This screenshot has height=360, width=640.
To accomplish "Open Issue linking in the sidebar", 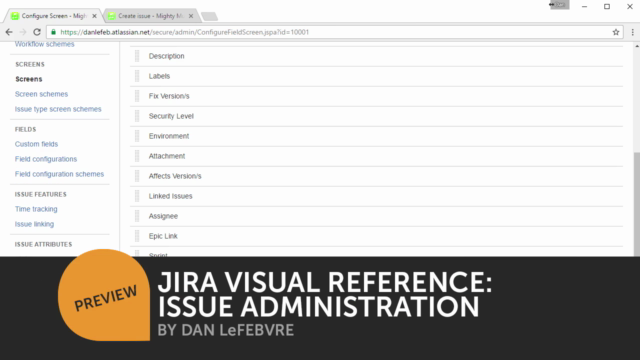I will 34,224.
